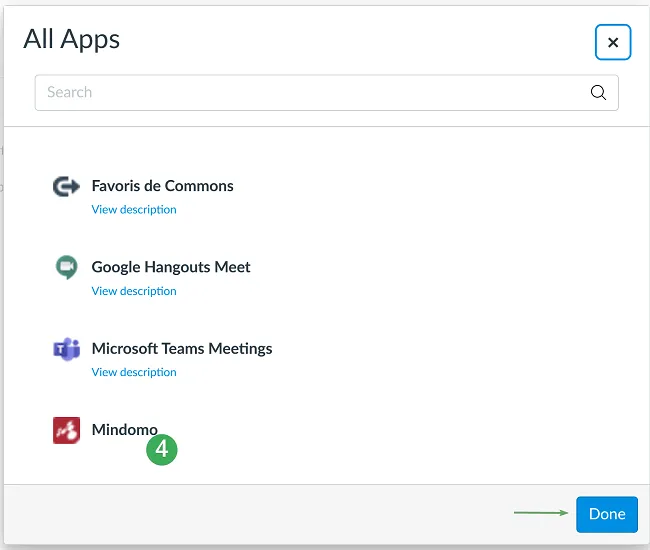
Task: Select the Mindomo app name
Action: 125,430
